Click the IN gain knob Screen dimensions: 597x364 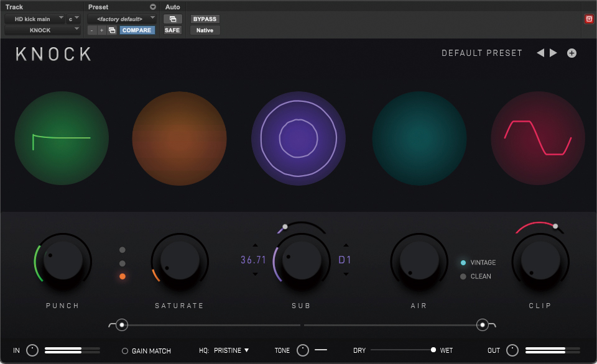click(x=32, y=350)
